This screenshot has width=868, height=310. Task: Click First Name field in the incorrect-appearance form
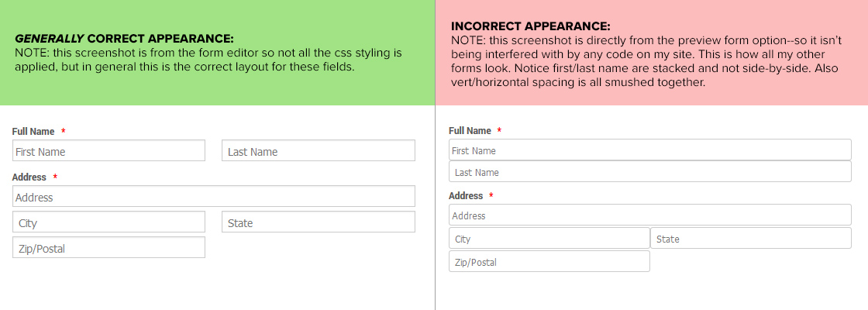click(x=649, y=150)
